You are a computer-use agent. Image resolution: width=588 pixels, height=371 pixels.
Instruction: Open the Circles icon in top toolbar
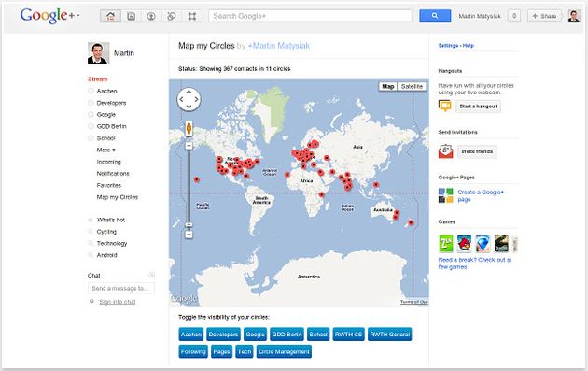(172, 16)
